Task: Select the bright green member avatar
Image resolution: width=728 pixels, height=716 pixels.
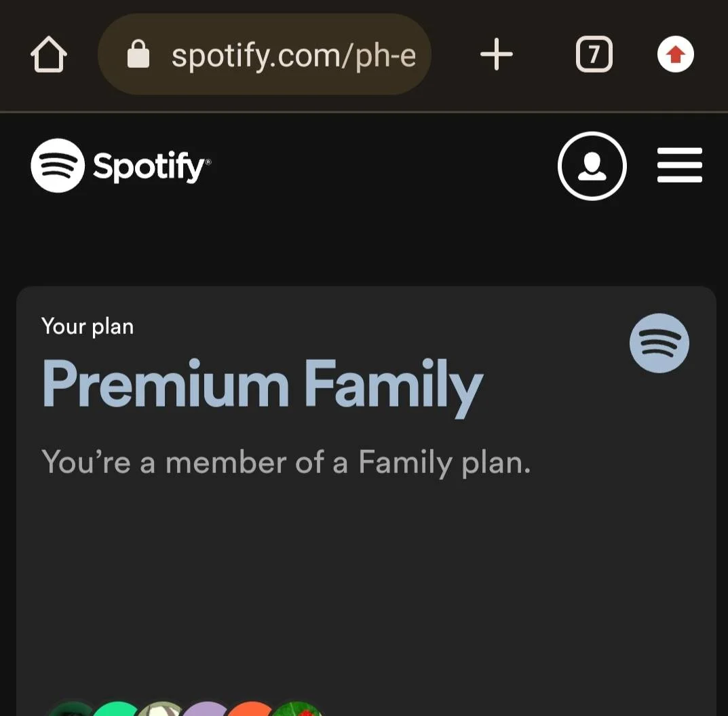Action: [115, 709]
